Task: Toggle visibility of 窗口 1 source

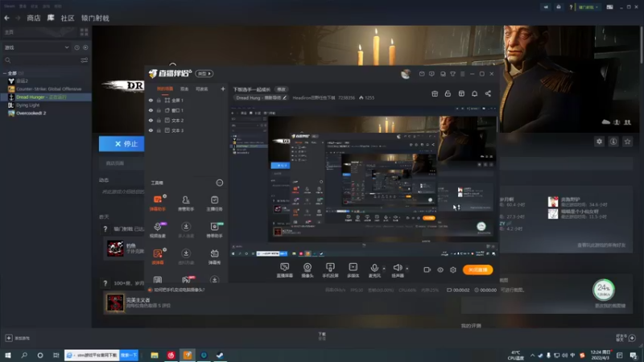Action: pos(151,110)
